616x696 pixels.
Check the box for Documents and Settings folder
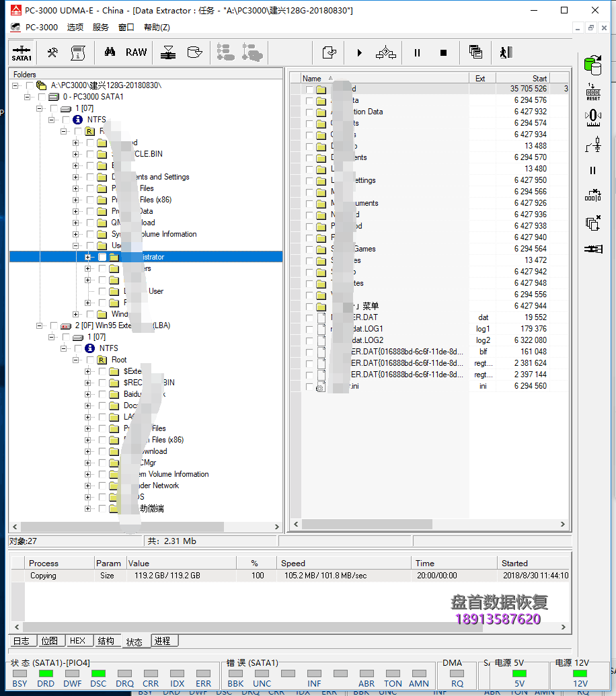[x=90, y=177]
